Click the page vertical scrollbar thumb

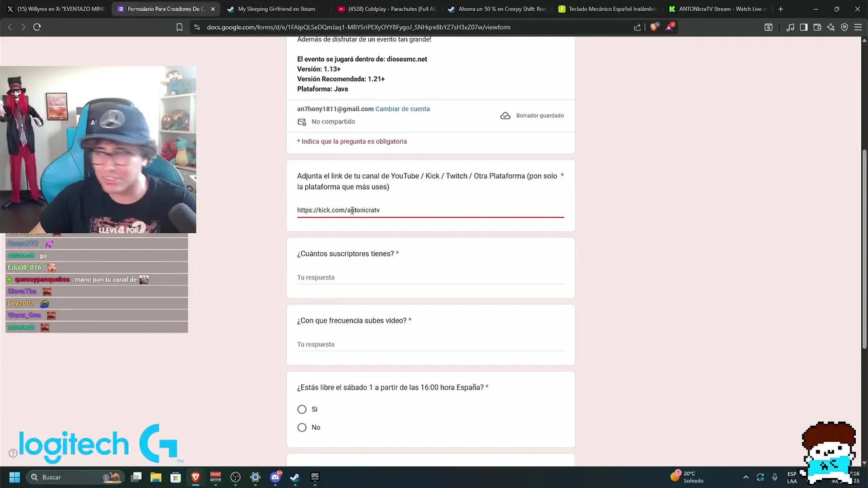(864, 249)
